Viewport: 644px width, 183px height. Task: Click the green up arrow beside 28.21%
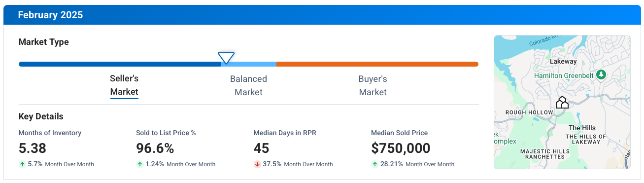coord(374,164)
